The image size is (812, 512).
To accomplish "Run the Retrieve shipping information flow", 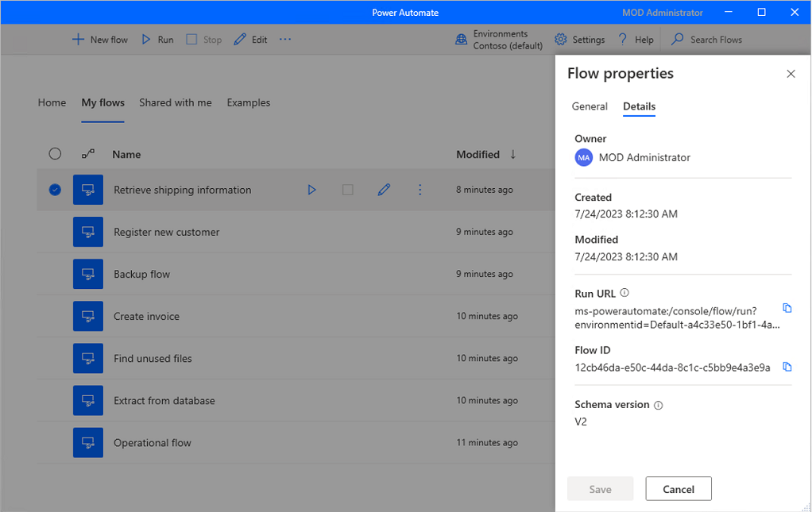I will [311, 190].
